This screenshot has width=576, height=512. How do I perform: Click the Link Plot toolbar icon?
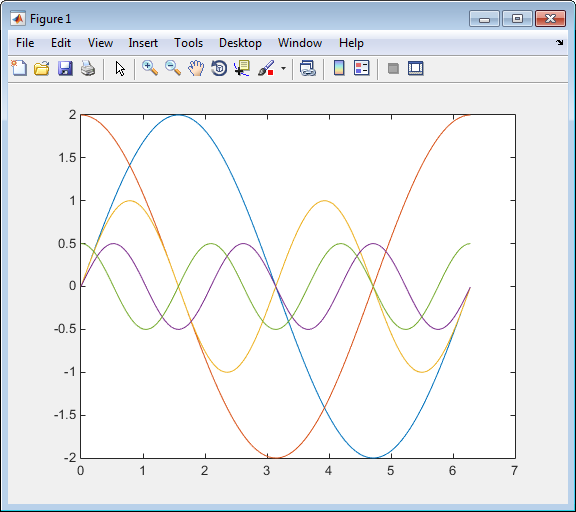tap(308, 68)
